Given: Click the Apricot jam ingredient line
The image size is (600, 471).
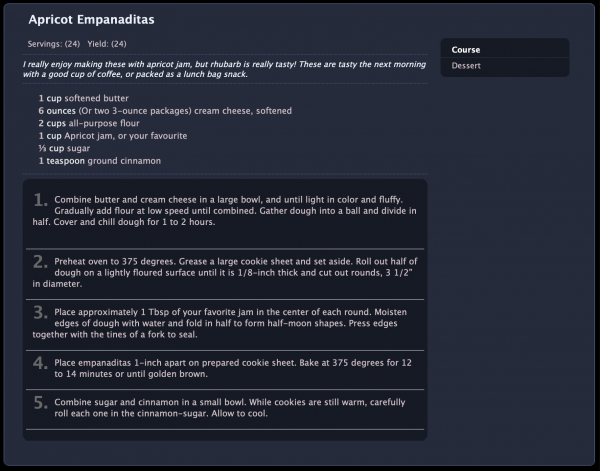Looking at the screenshot, I should [x=113, y=136].
